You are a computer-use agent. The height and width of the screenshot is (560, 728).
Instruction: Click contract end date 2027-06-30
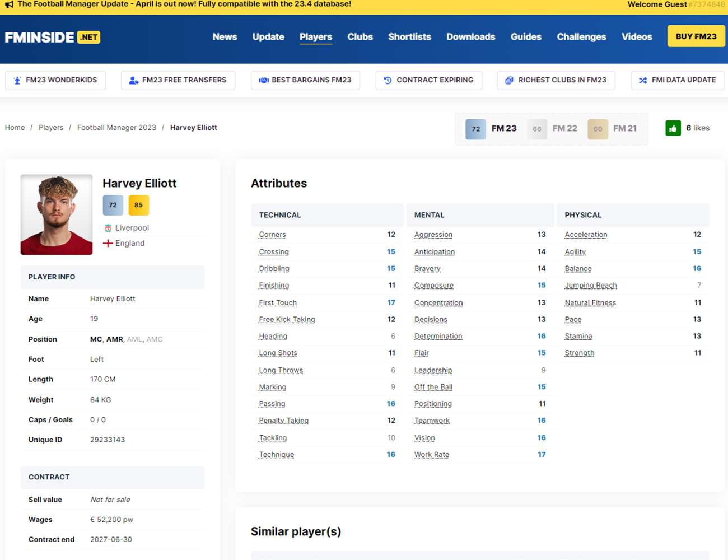click(111, 540)
